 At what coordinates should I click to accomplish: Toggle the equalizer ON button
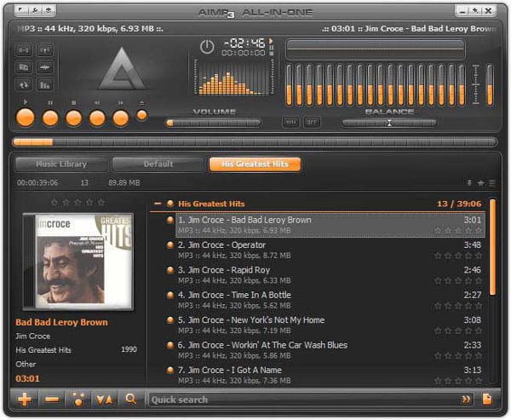click(291, 122)
